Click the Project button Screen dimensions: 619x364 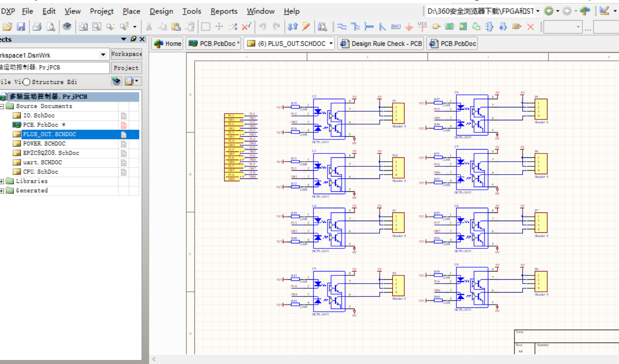tap(126, 68)
